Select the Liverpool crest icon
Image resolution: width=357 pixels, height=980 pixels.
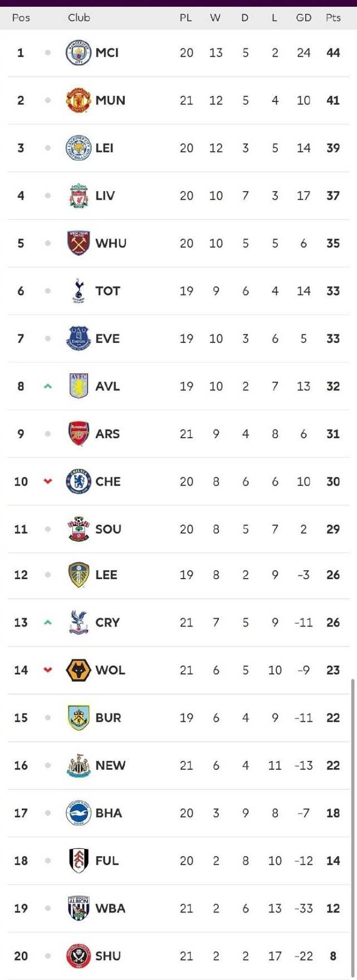click(79, 196)
